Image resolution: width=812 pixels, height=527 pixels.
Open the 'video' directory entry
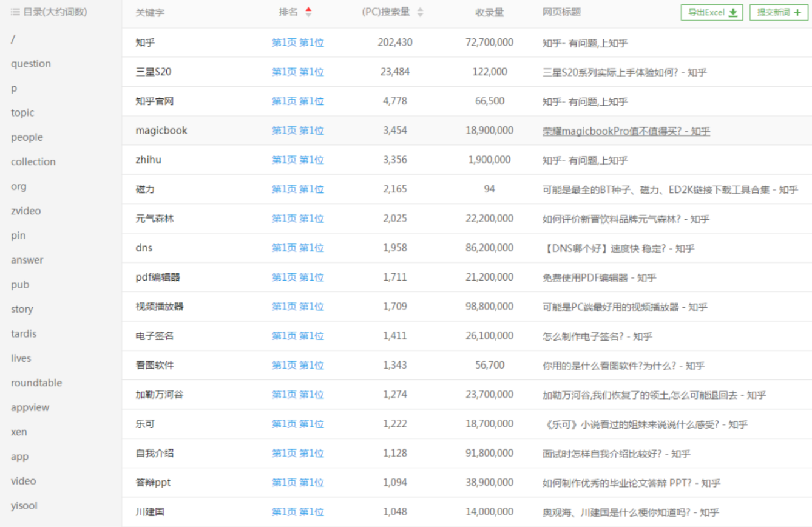coord(23,481)
